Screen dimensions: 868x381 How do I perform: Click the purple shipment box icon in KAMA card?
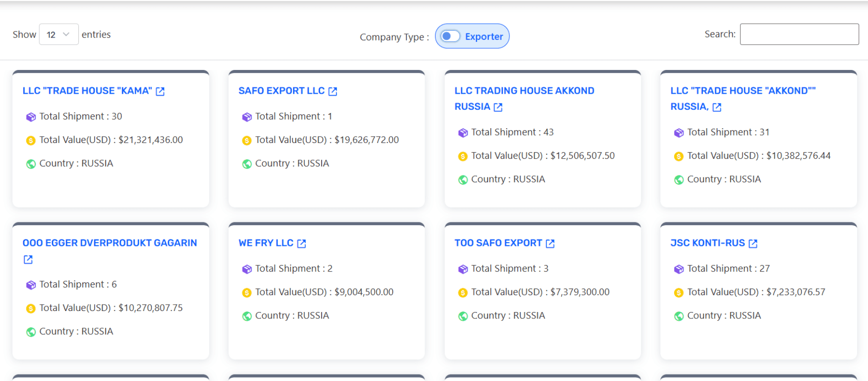(x=31, y=117)
